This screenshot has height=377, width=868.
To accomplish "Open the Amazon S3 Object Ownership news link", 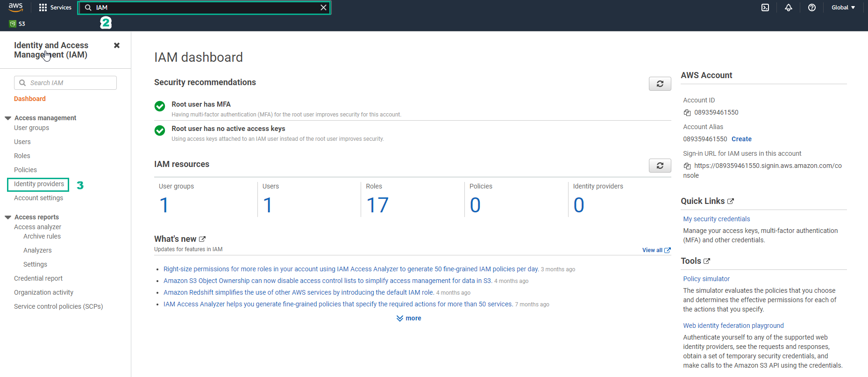I will coord(327,281).
